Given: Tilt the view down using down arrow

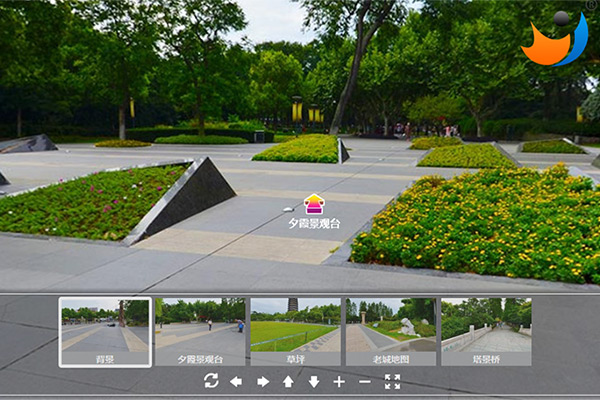Looking at the screenshot, I should pos(313,381).
